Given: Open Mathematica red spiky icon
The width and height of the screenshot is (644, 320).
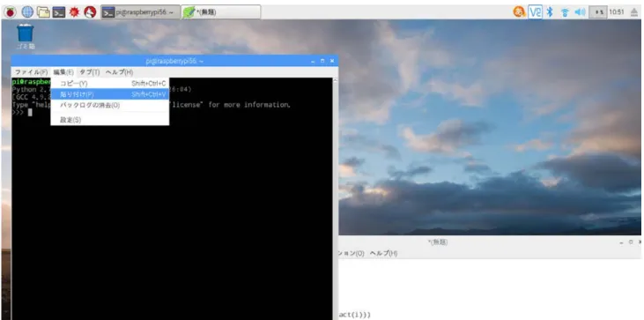Looking at the screenshot, I should click(74, 12).
